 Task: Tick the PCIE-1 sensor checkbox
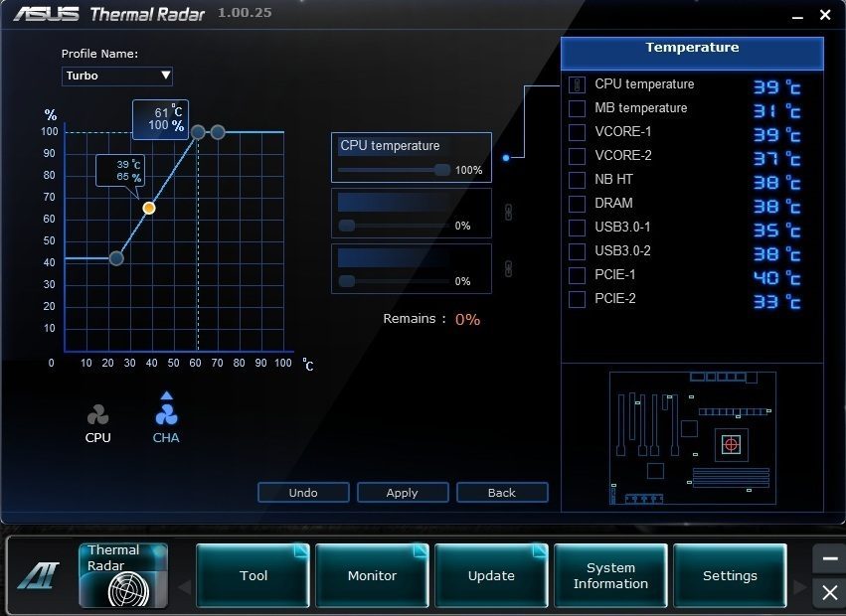point(577,275)
